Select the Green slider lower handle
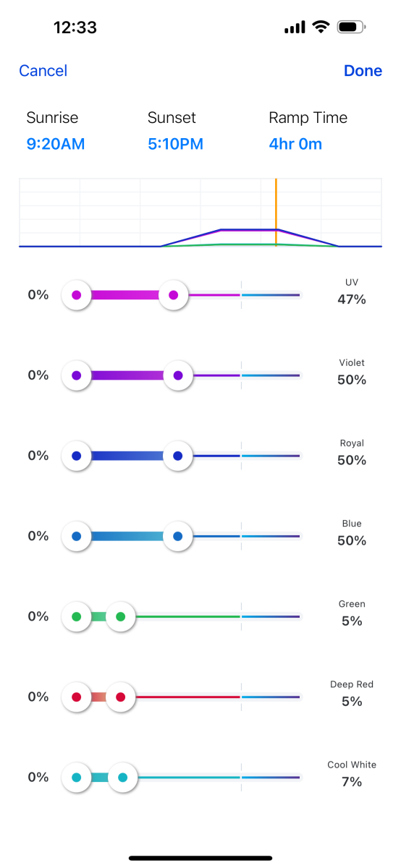The width and height of the screenshot is (401, 868). pos(77,616)
